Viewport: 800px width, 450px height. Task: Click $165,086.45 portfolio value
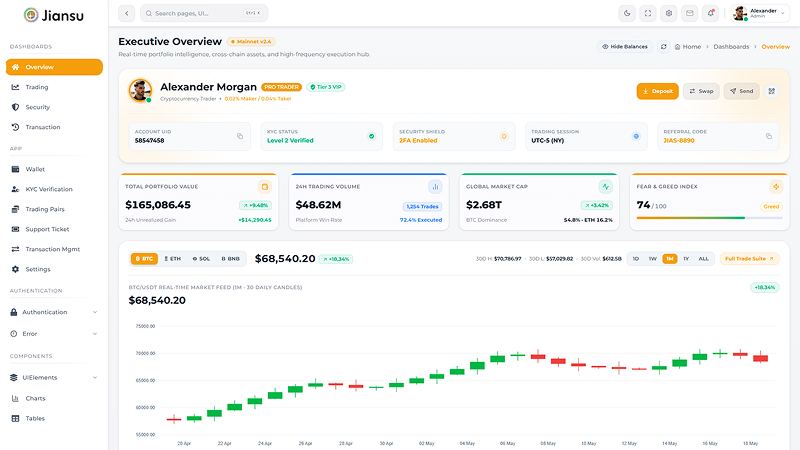(x=158, y=205)
